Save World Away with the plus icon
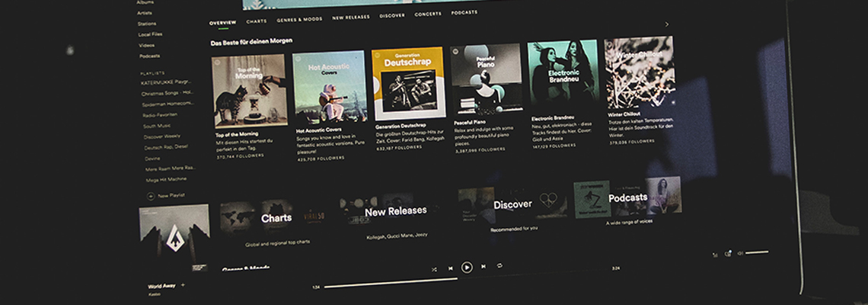868x305 pixels. [183, 285]
